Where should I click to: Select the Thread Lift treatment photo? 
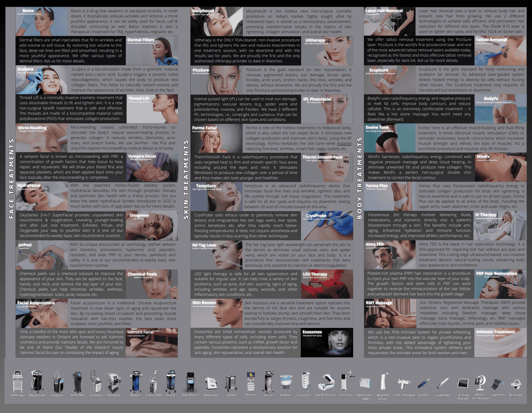[x=152, y=109]
